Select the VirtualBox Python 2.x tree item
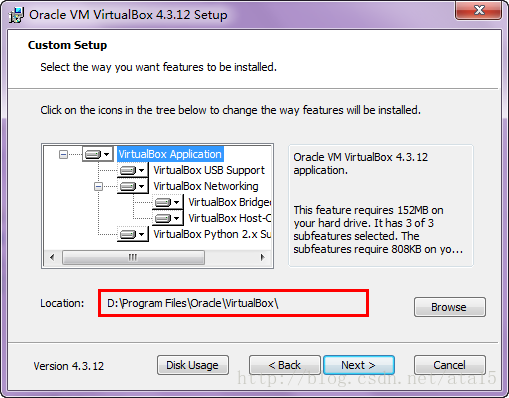The height and width of the screenshot is (398, 509). point(212,234)
